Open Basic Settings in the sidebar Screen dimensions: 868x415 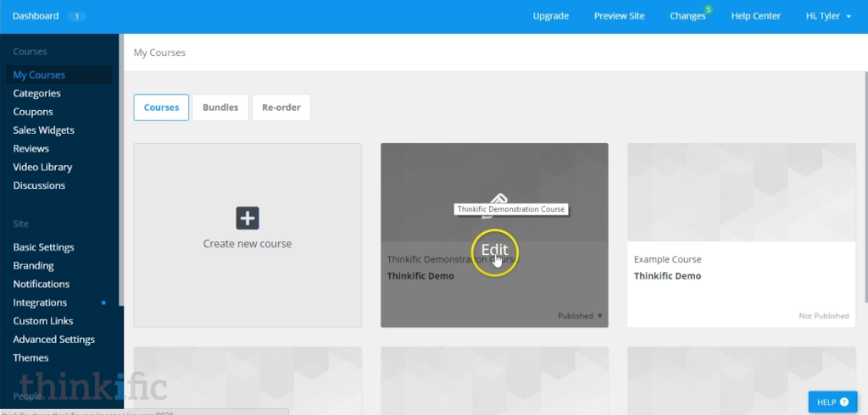click(x=43, y=247)
